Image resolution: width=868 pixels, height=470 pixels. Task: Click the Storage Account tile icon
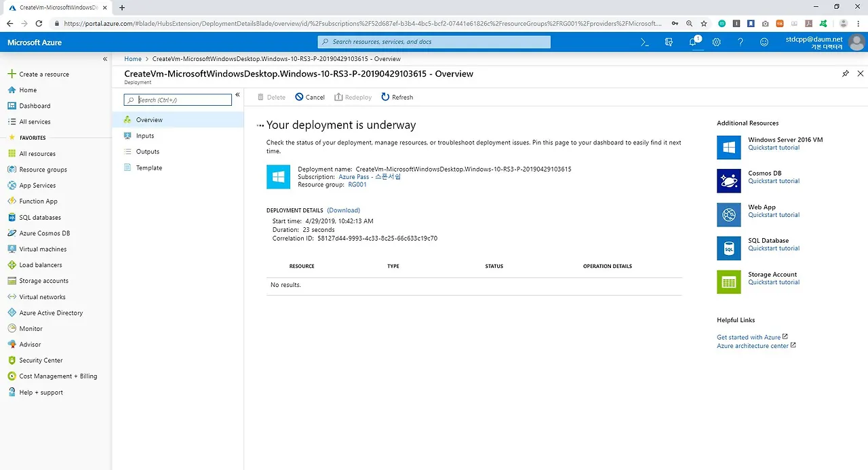coord(729,282)
